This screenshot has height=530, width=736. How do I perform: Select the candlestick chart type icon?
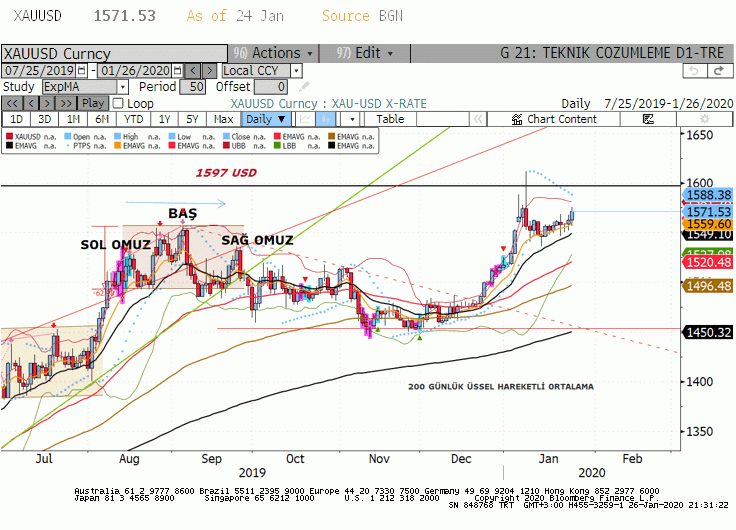tap(325, 119)
